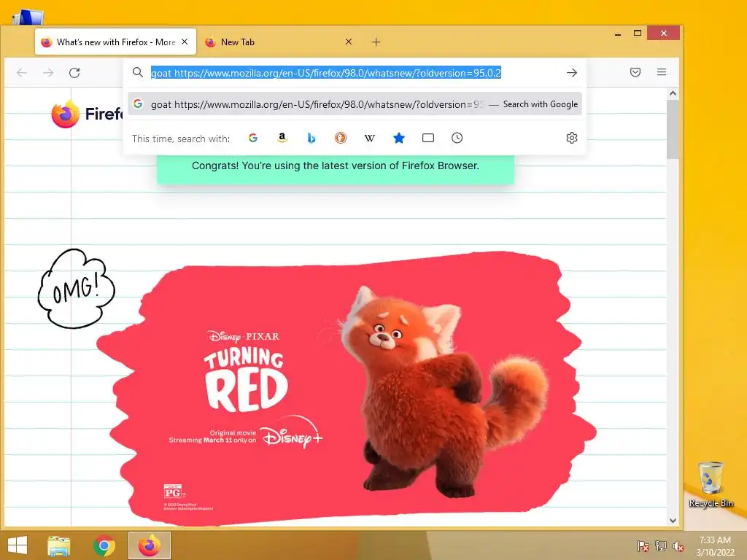Viewport: 747px width, 560px height.
Task: Open File Explorer from the taskbar
Action: pyautogui.click(x=59, y=545)
